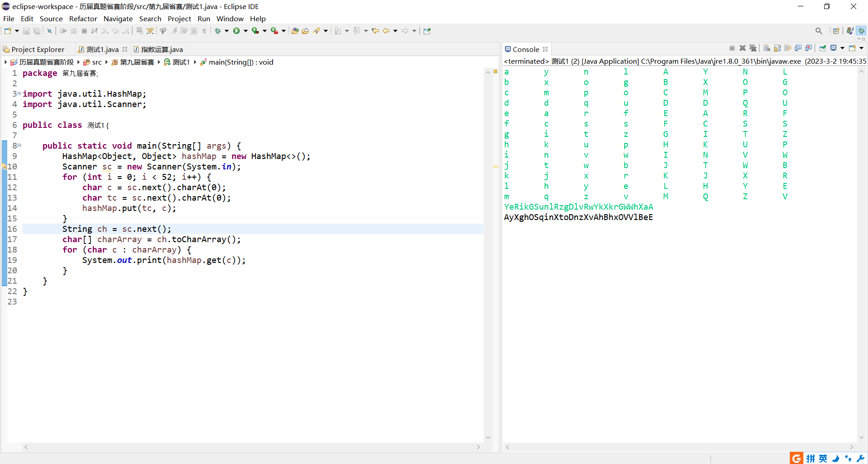The image size is (868, 464).
Task: Click the Next Annotation icon
Action: 338,31
